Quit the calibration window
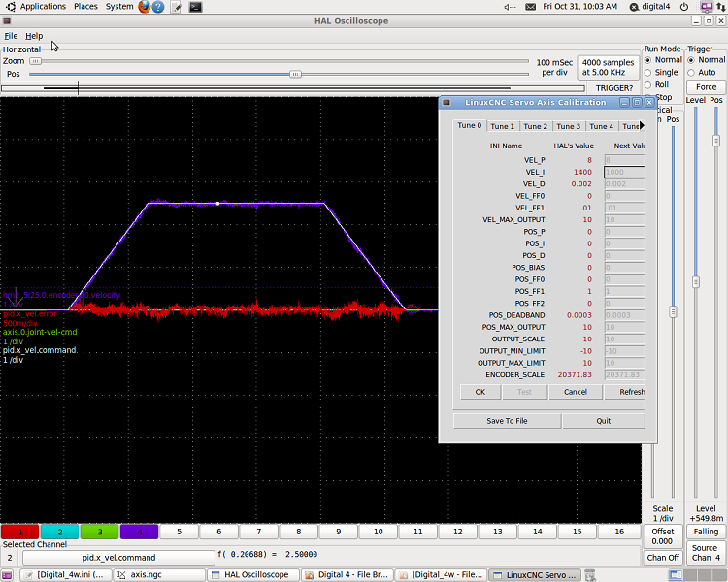This screenshot has width=728, height=582. pyautogui.click(x=604, y=421)
